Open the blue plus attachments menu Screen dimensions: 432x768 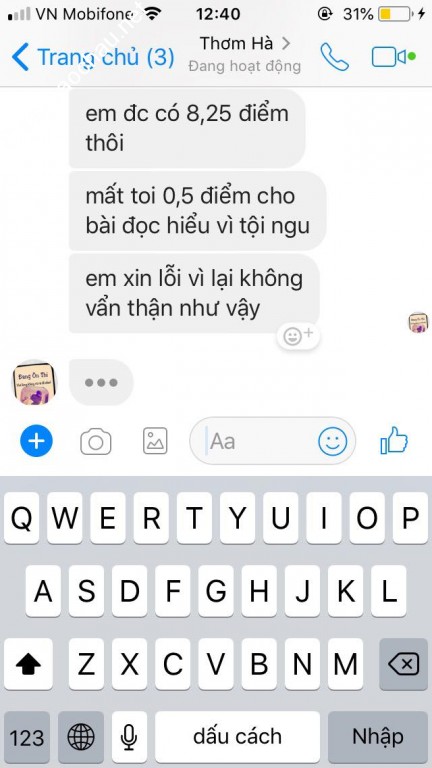click(36, 441)
